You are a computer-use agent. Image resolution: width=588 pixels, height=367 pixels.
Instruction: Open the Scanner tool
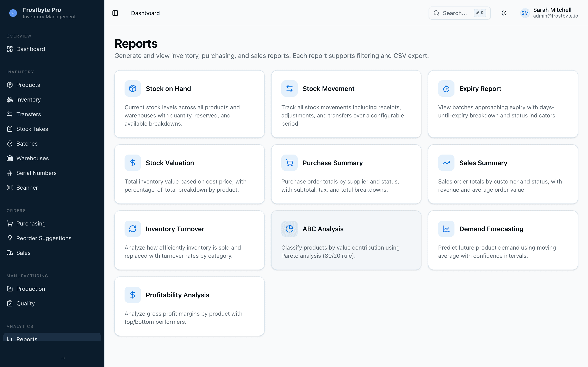pyautogui.click(x=27, y=187)
